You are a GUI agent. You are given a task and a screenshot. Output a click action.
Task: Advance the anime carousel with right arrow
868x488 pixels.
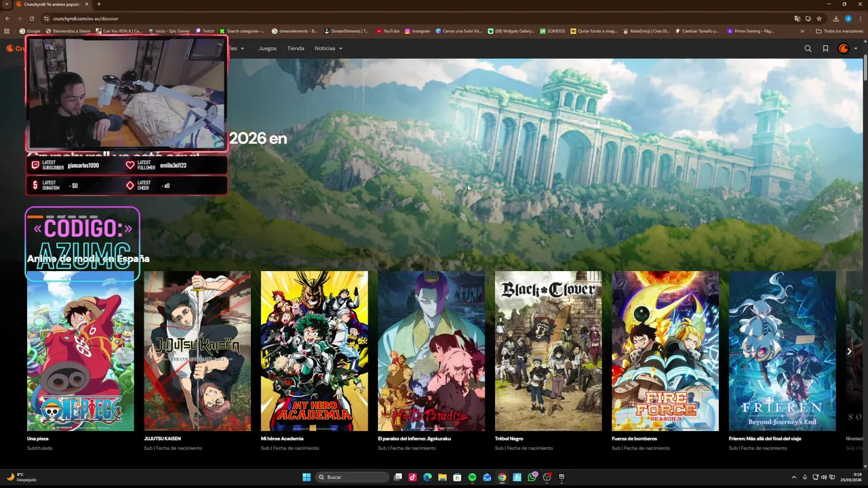tap(849, 351)
